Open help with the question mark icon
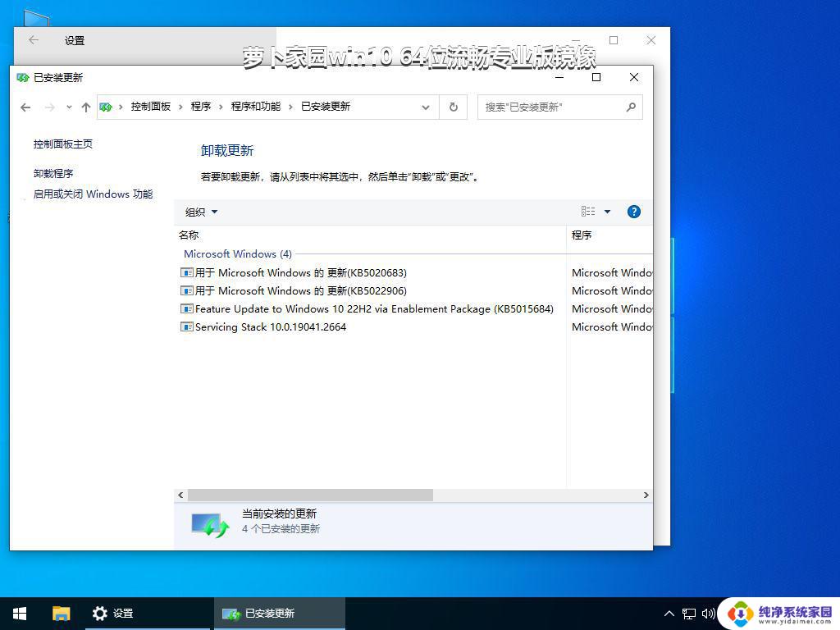 click(x=633, y=212)
